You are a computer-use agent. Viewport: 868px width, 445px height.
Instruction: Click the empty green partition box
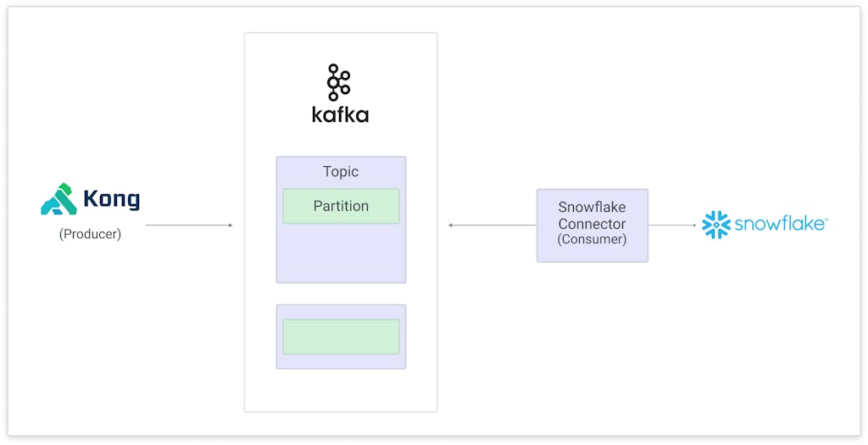click(341, 337)
